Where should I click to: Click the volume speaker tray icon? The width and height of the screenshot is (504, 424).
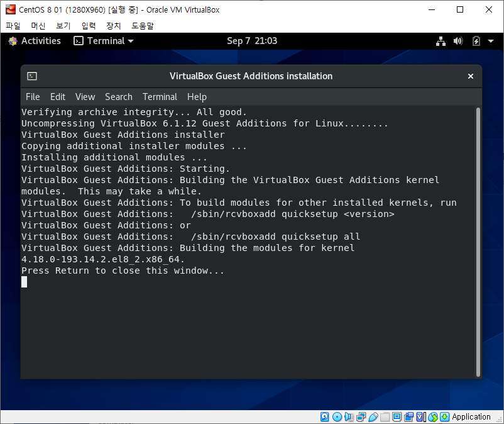458,41
